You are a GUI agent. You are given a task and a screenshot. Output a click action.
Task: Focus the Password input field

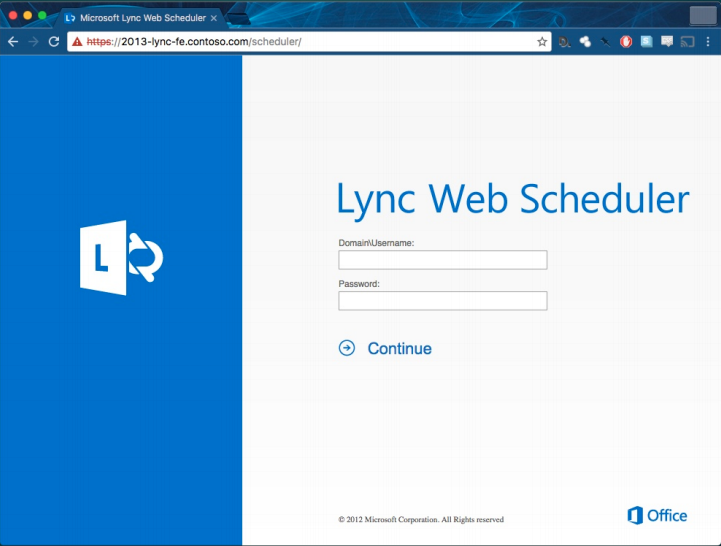point(443,301)
